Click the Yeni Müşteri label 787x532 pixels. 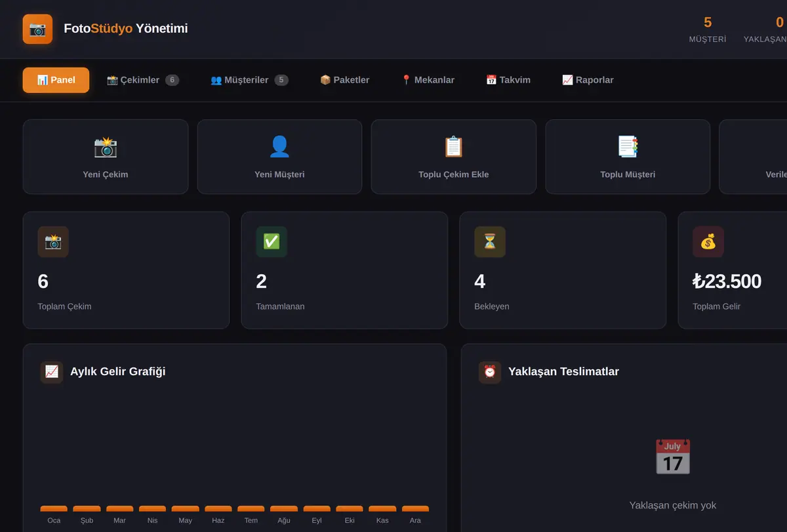click(279, 174)
